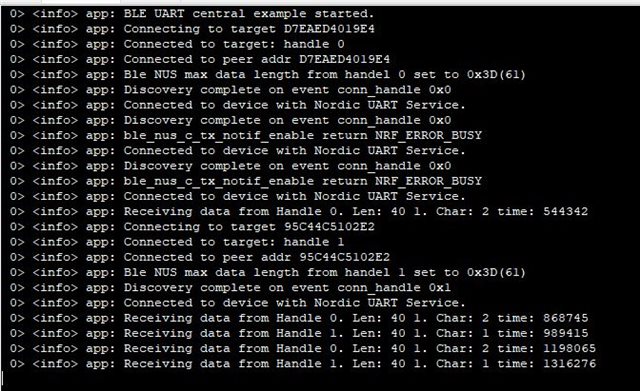Click the 'handel 1 set to 0x3D(61)' line
The image size is (640, 391).
tap(267, 272)
